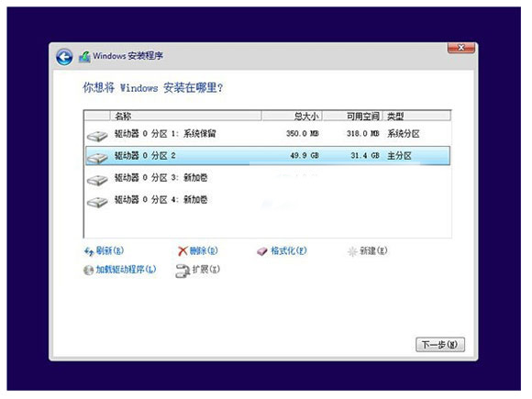532x399 pixels.
Task: Click the 类型 column header
Action: pos(417,116)
